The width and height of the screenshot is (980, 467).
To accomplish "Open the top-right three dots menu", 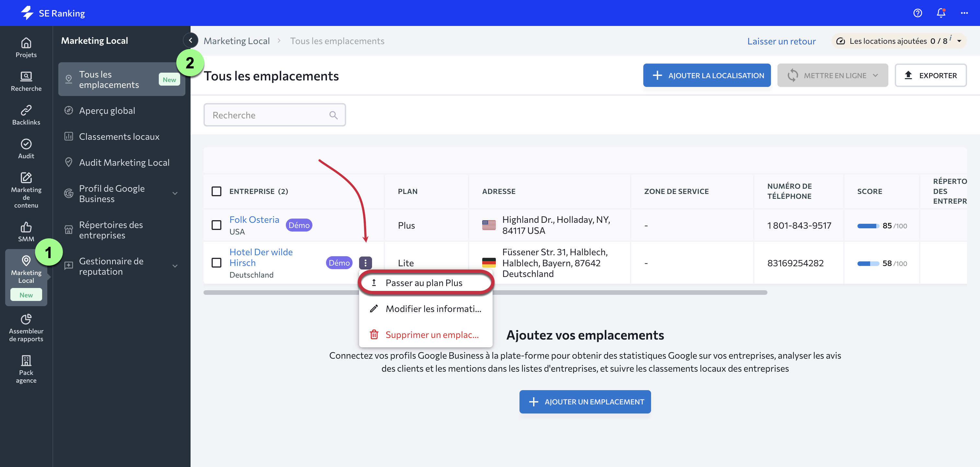I will pyautogui.click(x=964, y=13).
